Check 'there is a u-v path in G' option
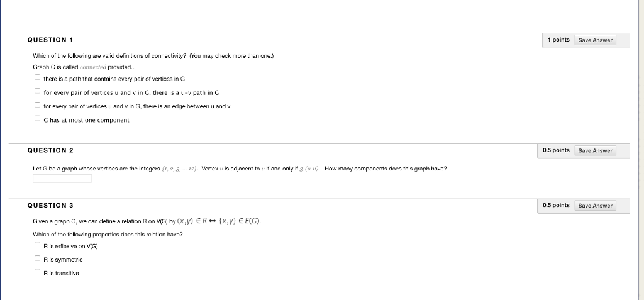 click(37, 91)
